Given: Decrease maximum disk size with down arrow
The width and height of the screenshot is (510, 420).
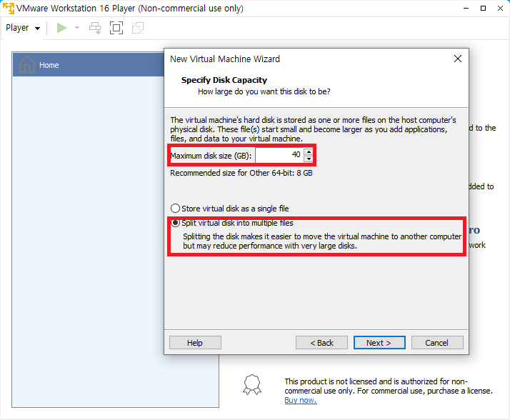Looking at the screenshot, I should coord(308,159).
